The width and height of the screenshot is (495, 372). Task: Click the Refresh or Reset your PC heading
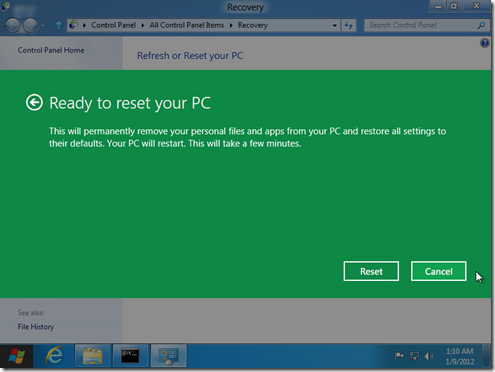click(190, 56)
